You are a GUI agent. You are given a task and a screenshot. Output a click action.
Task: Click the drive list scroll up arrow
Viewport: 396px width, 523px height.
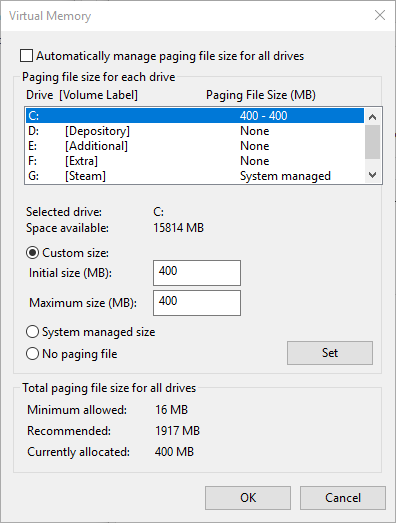[x=372, y=117]
